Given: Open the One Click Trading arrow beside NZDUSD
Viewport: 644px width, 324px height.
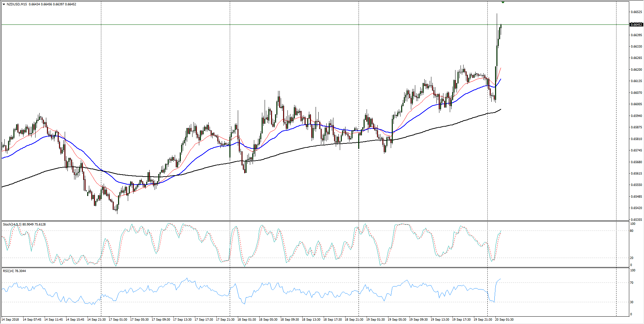Looking at the screenshot, I should point(4,4).
